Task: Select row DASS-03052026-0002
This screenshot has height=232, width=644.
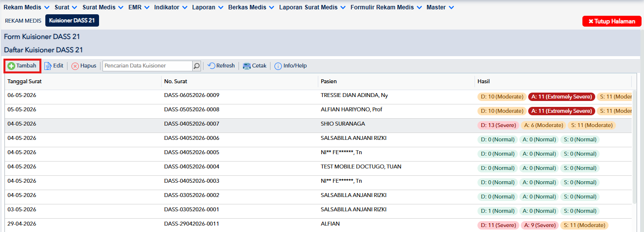Action: pos(318,197)
